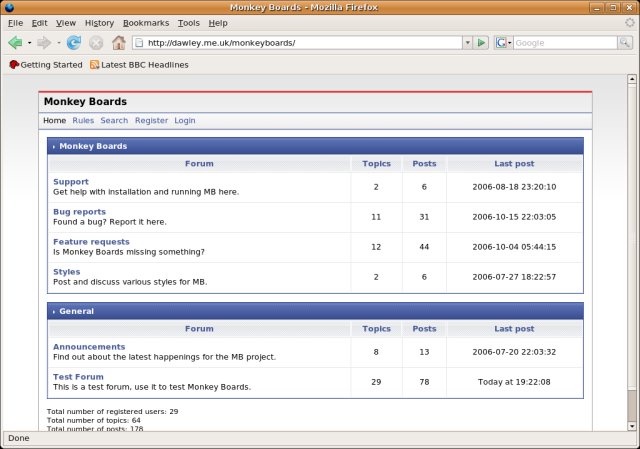Collapse the General category section
This screenshot has height=449, width=640.
coord(54,312)
